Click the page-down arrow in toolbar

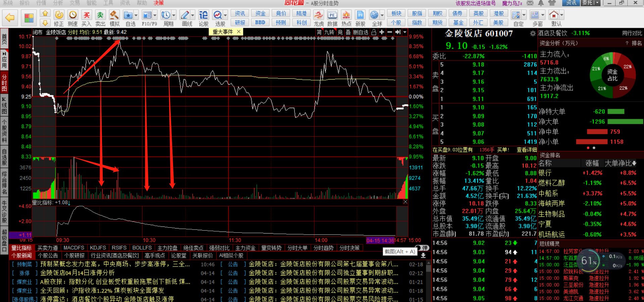[x=45, y=22]
